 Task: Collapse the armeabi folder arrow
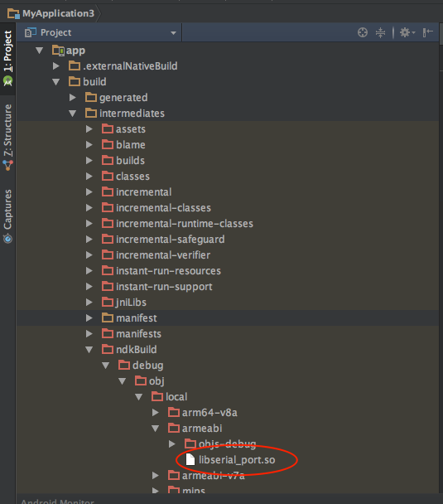pos(156,429)
